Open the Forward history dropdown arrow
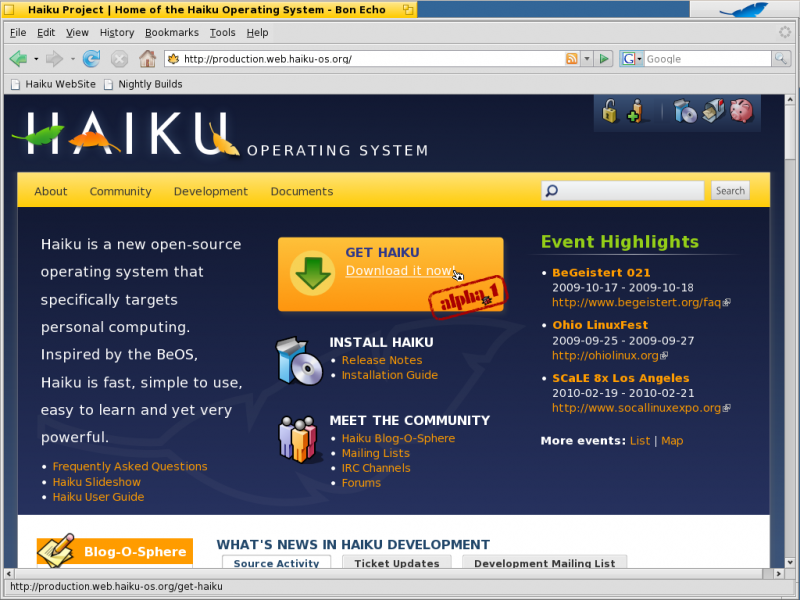Image resolution: width=800 pixels, height=600 pixels. coord(72,59)
